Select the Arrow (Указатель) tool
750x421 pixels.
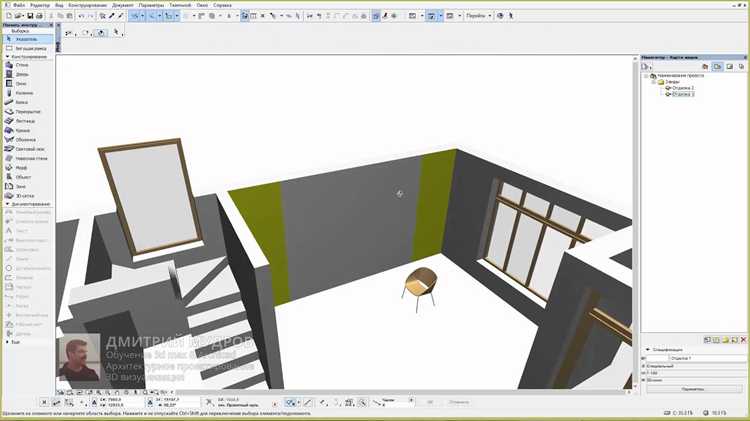pos(28,39)
